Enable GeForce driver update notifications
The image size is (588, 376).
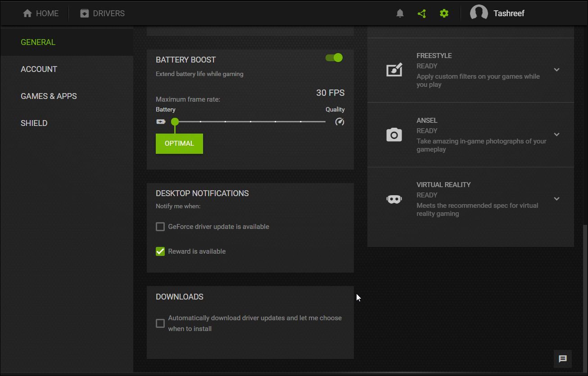tap(160, 227)
